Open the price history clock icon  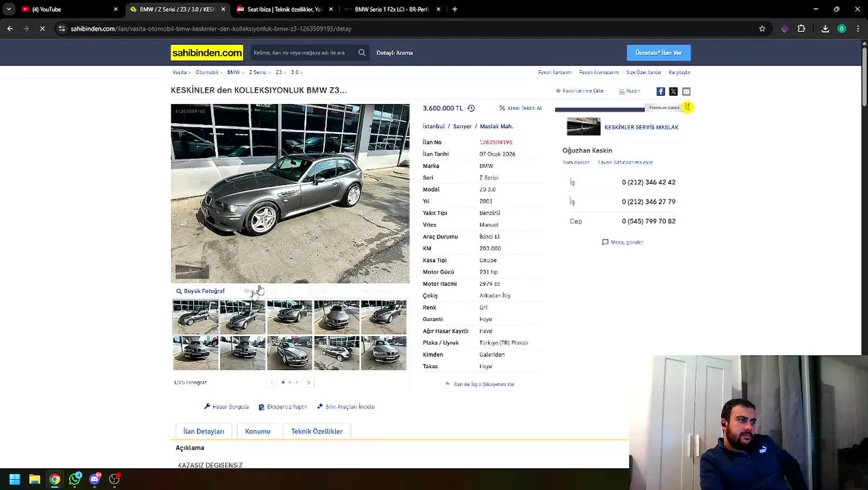click(x=471, y=108)
